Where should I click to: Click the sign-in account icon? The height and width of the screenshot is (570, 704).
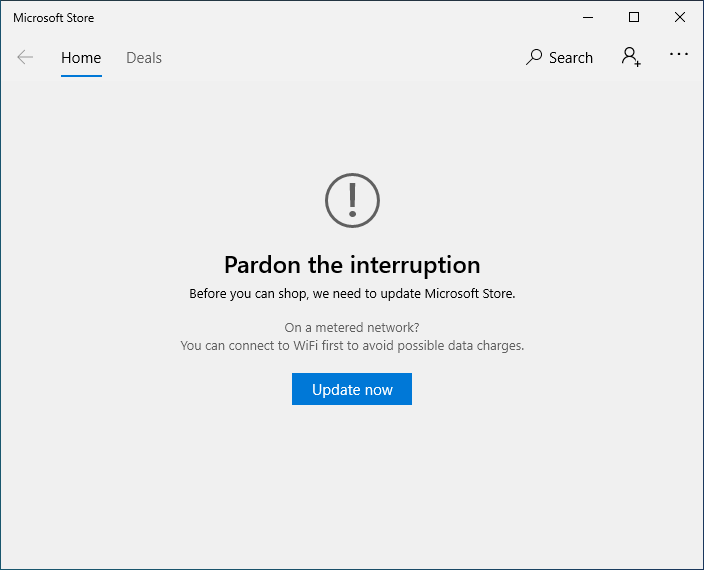pyautogui.click(x=631, y=57)
